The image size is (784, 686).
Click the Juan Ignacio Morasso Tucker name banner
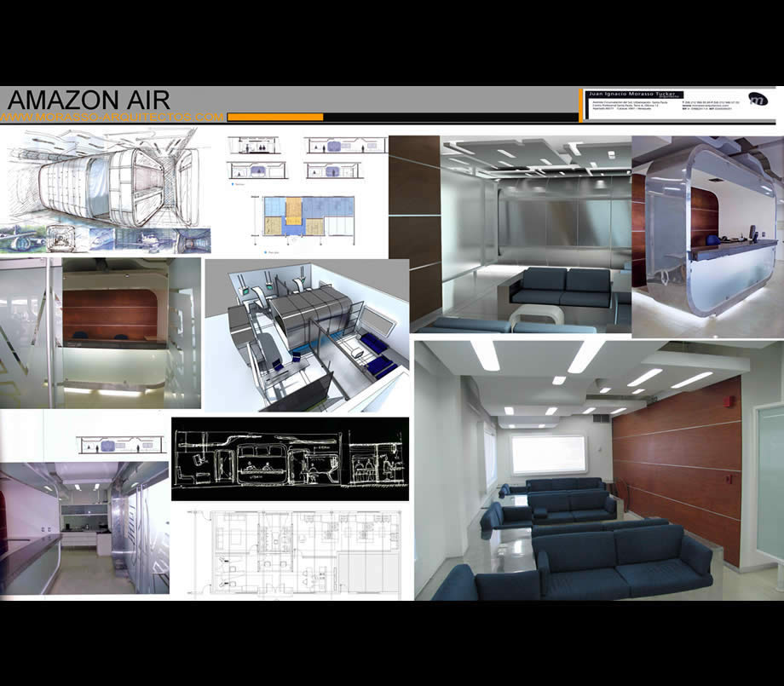[635, 94]
